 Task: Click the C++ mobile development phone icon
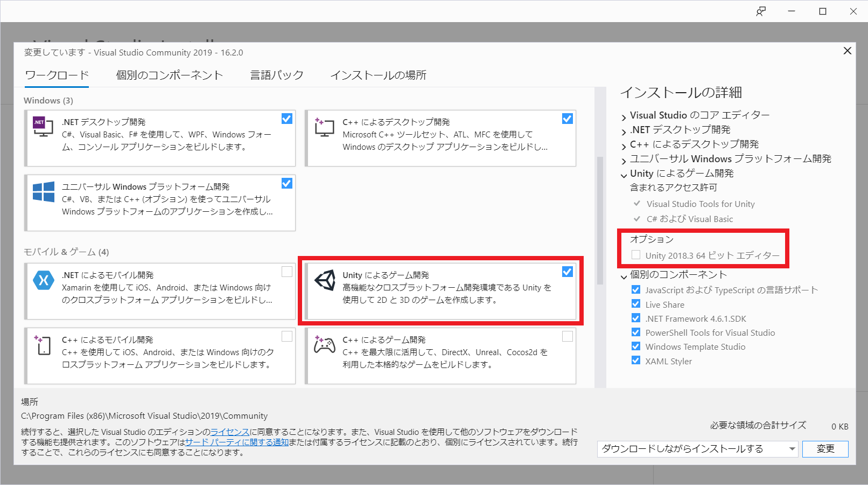point(43,344)
